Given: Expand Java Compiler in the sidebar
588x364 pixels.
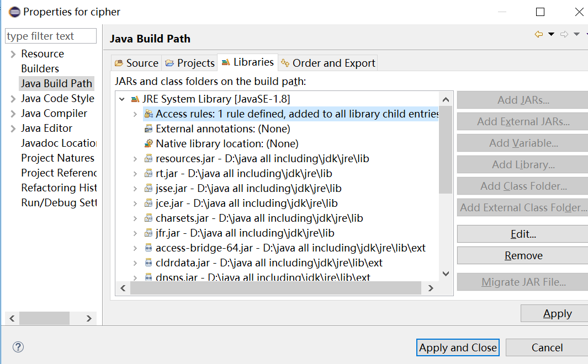Looking at the screenshot, I should [13, 114].
